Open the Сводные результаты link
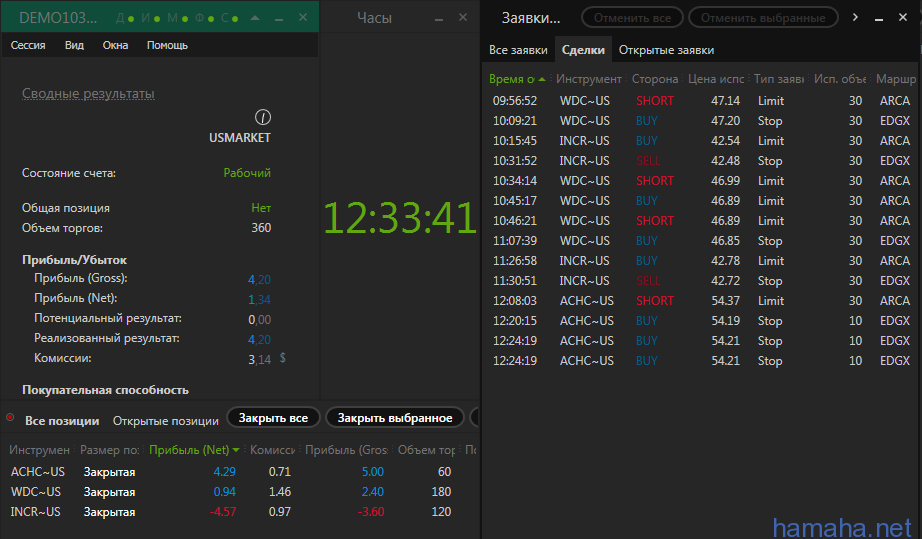Image resolution: width=922 pixels, height=539 pixels. pos(88,93)
